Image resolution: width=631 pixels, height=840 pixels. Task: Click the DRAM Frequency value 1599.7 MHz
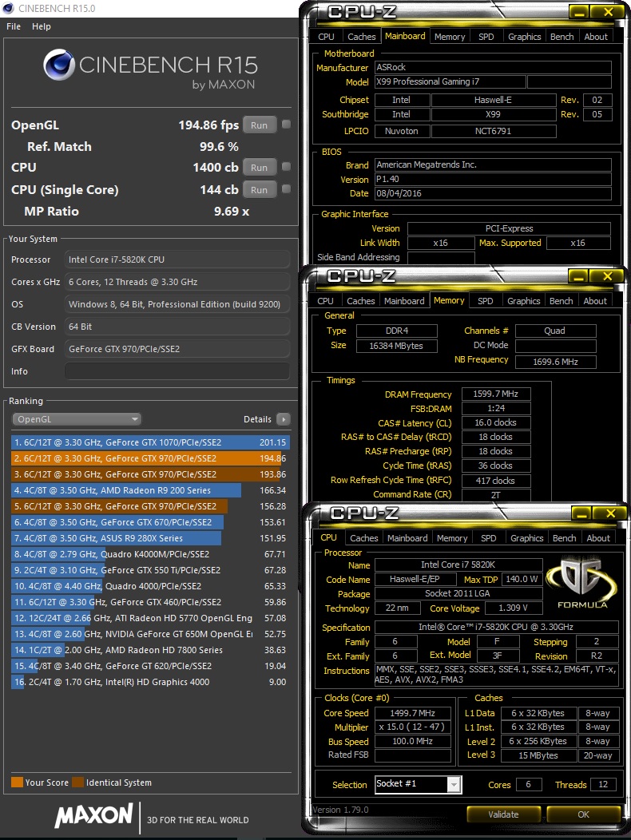click(496, 394)
